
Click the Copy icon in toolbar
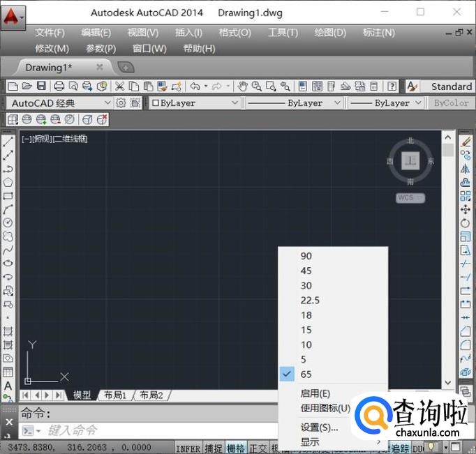click(134, 86)
